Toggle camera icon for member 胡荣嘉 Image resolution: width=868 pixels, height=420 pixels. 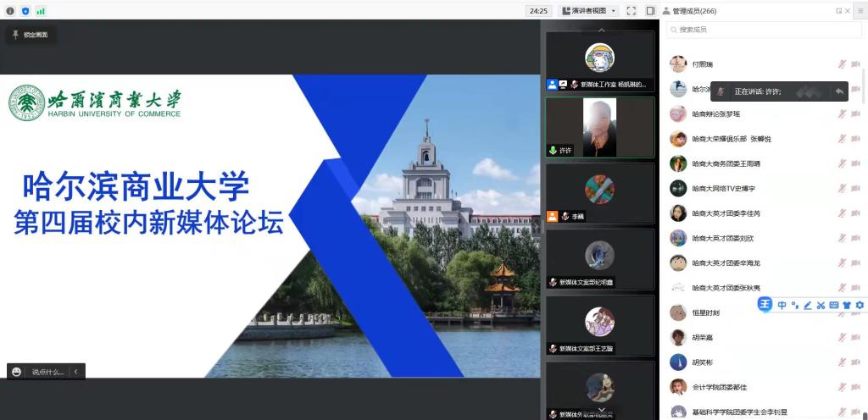[855, 337]
